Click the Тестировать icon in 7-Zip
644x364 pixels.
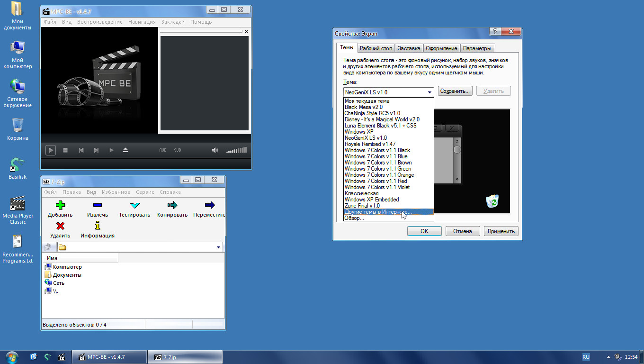134,205
